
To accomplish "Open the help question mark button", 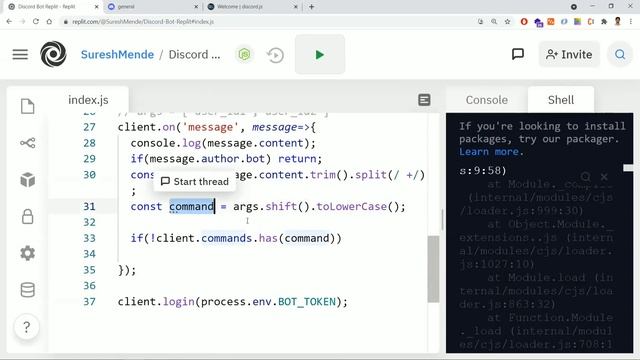I will tap(27, 327).
